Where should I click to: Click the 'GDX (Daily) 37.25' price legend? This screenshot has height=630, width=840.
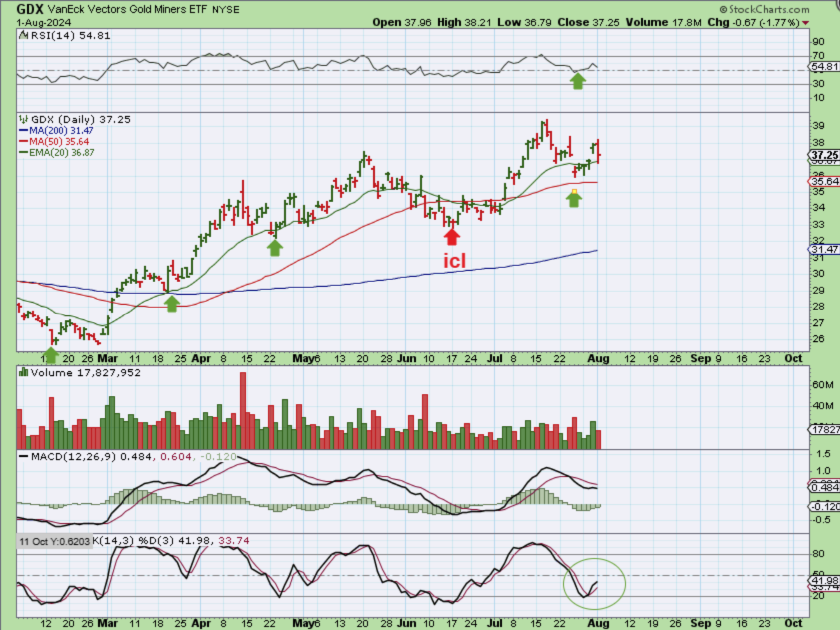(x=75, y=119)
